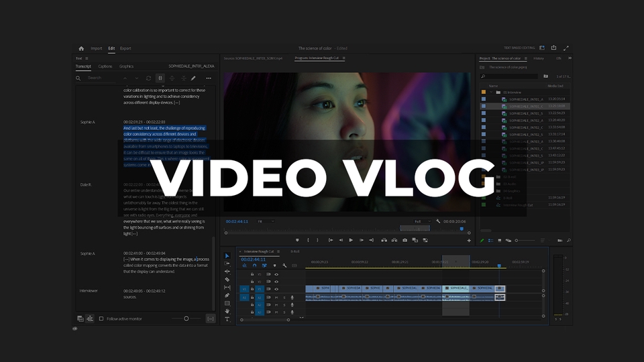Collapse the 01 Interview bin chevron
Image resolution: width=644 pixels, height=362 pixels.
click(491, 93)
